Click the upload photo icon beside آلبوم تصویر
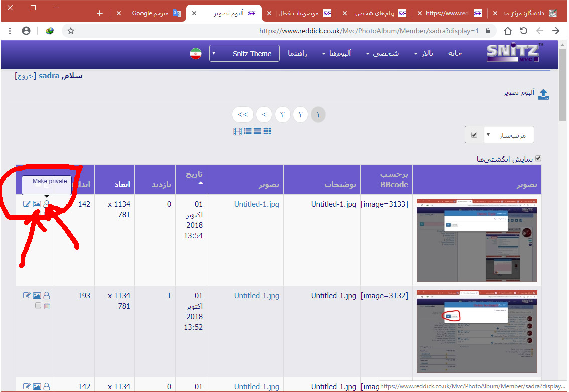 543,94
